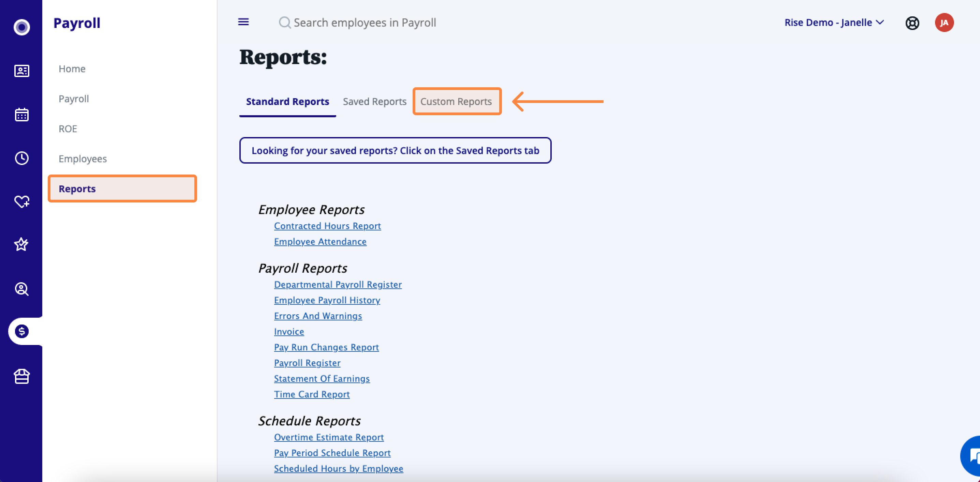Open the JA user avatar
The height and width of the screenshot is (482, 980).
(944, 22)
